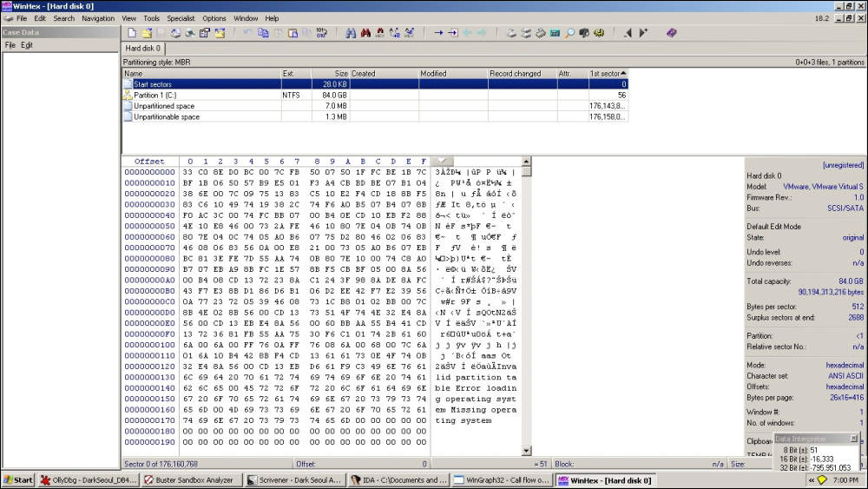Switch to IDA taskbar window
The height and width of the screenshot is (489, 868).
(x=398, y=480)
